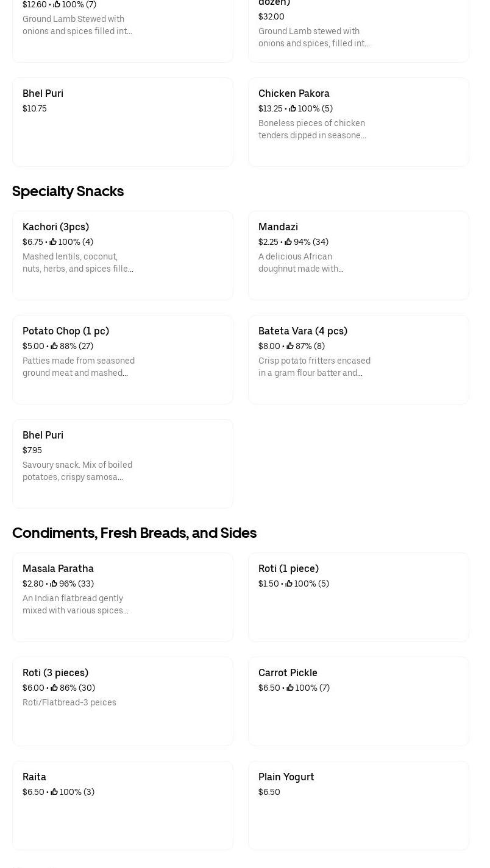Open the Mandazi item title
Image resolution: width=490 pixels, height=868 pixels.
[278, 227]
